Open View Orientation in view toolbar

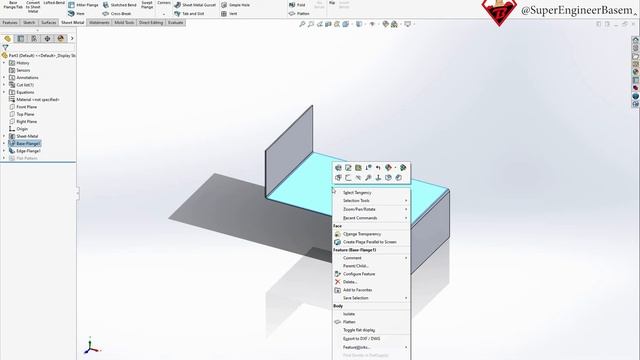(346, 24)
